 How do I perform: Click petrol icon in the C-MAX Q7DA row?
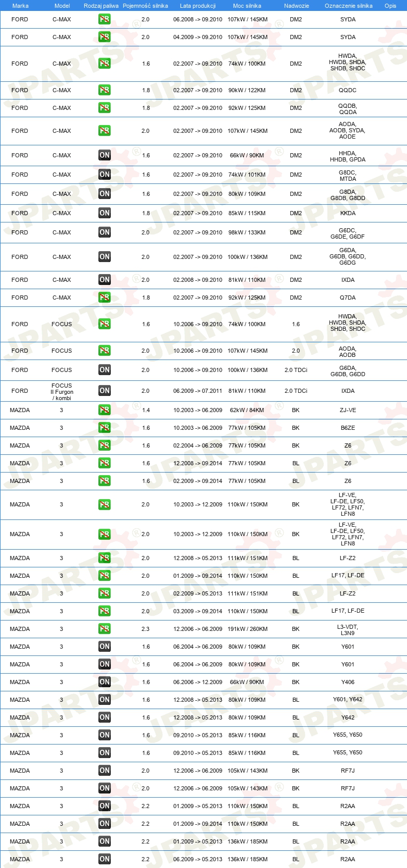click(x=105, y=297)
